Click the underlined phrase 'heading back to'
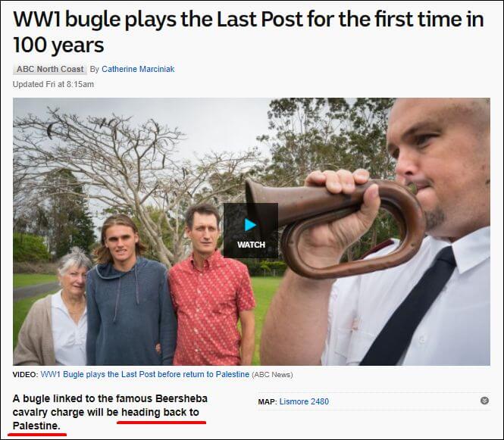504x440 pixels. pyautogui.click(x=160, y=412)
